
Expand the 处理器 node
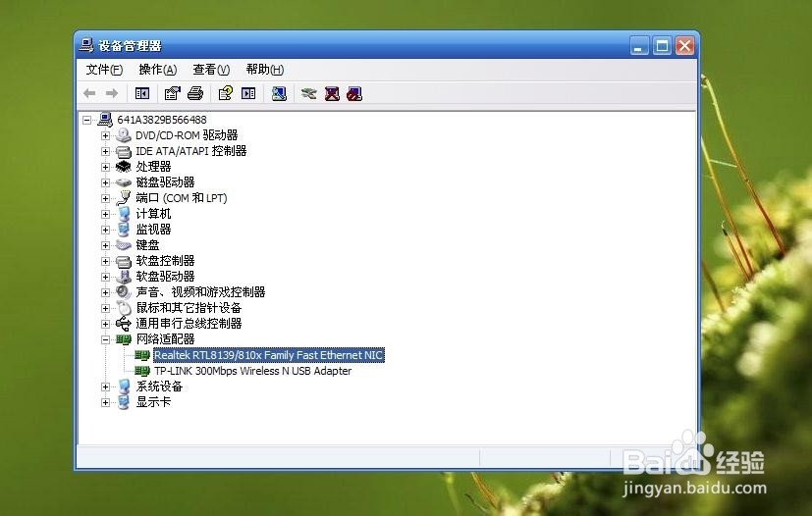click(105, 167)
